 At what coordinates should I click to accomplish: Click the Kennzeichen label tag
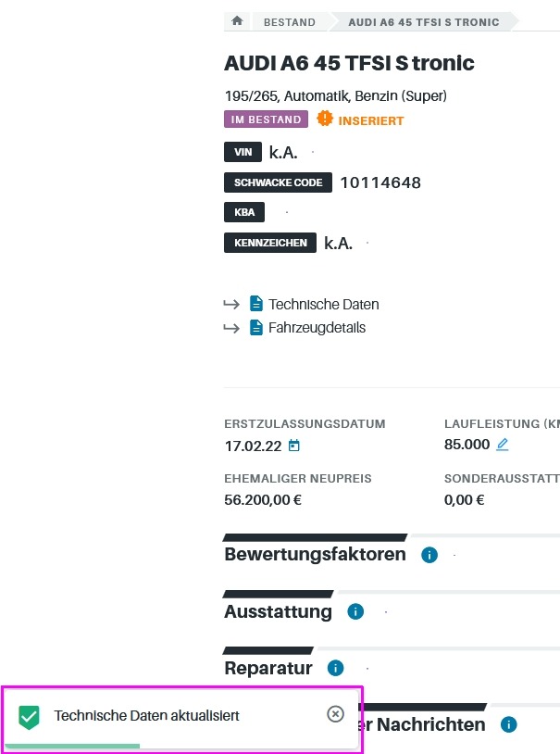[270, 243]
